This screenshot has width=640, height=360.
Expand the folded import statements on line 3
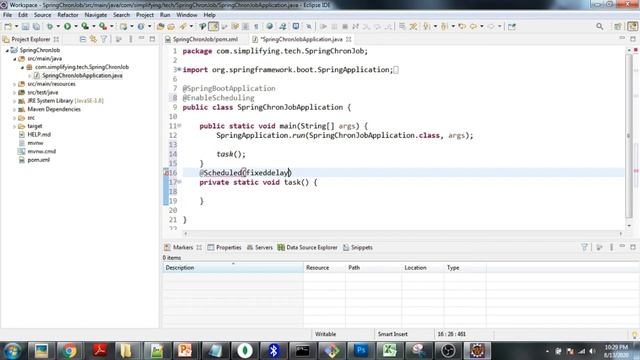179,69
